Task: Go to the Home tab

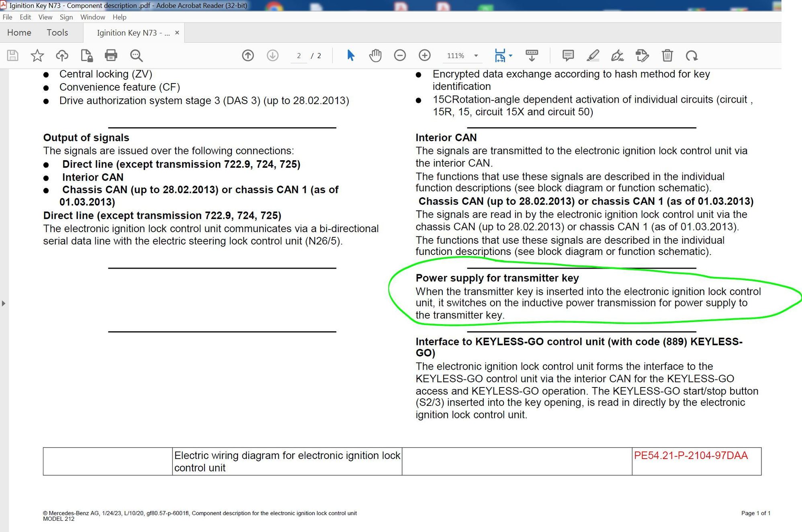Action: pos(19,33)
